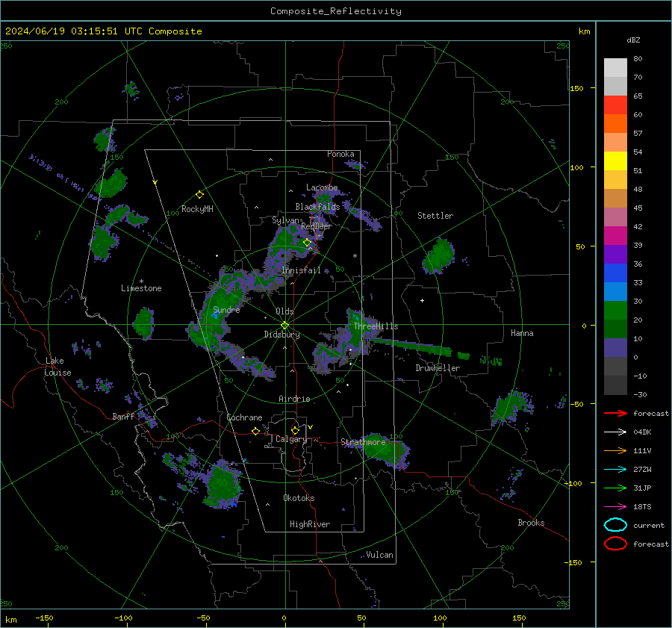672x628 pixels.
Task: Click the Innisfail city label
Action: click(301, 270)
